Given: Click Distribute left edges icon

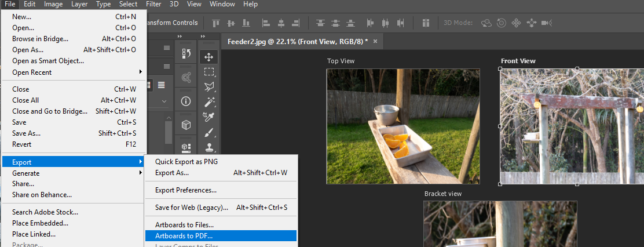Looking at the screenshot, I should click(x=371, y=23).
